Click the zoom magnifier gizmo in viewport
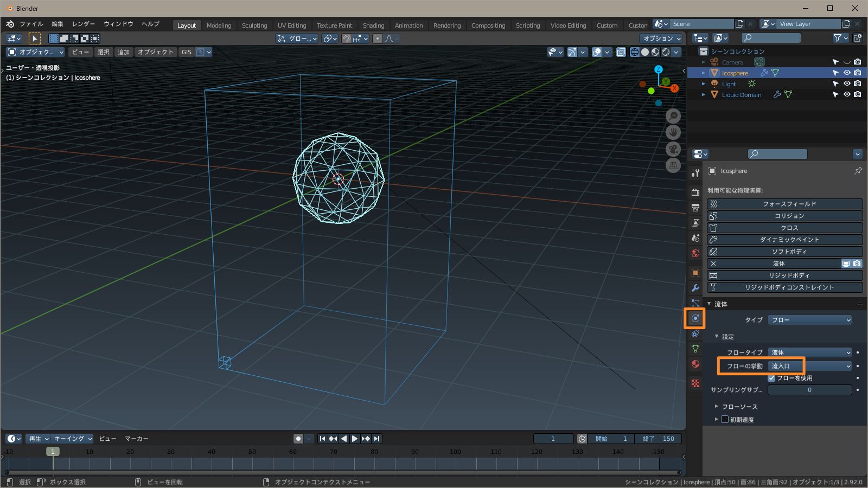The image size is (868, 488). pyautogui.click(x=673, y=116)
